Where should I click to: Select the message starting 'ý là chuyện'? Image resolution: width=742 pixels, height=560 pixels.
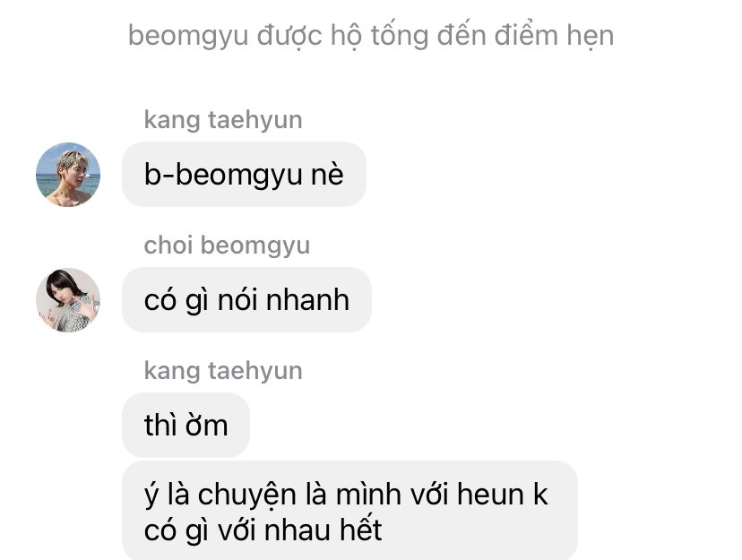(349, 511)
